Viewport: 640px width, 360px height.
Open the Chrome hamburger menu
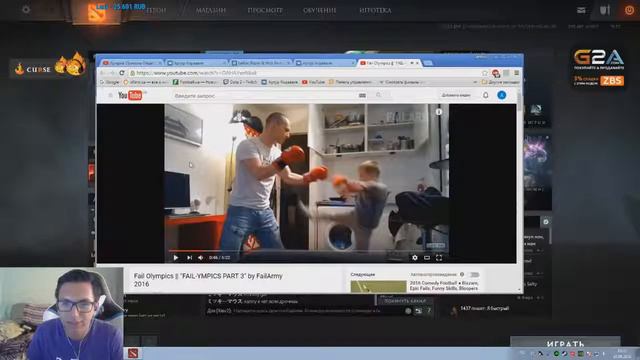point(517,73)
